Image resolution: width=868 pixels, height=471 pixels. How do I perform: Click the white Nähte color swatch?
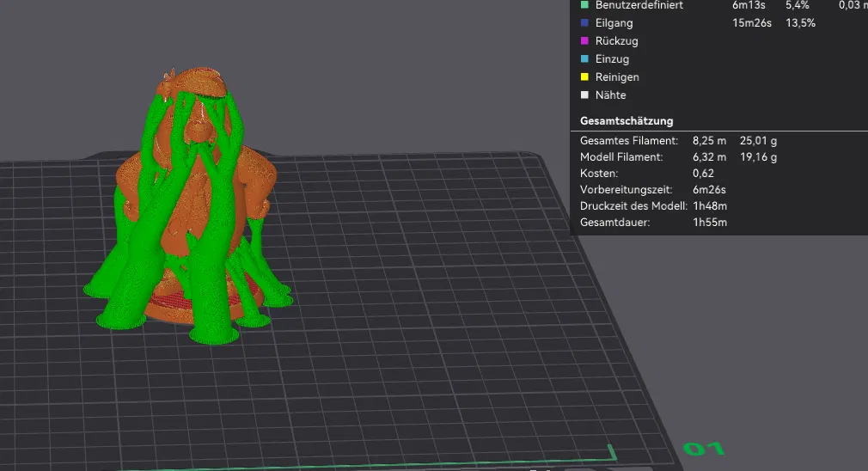[584, 95]
